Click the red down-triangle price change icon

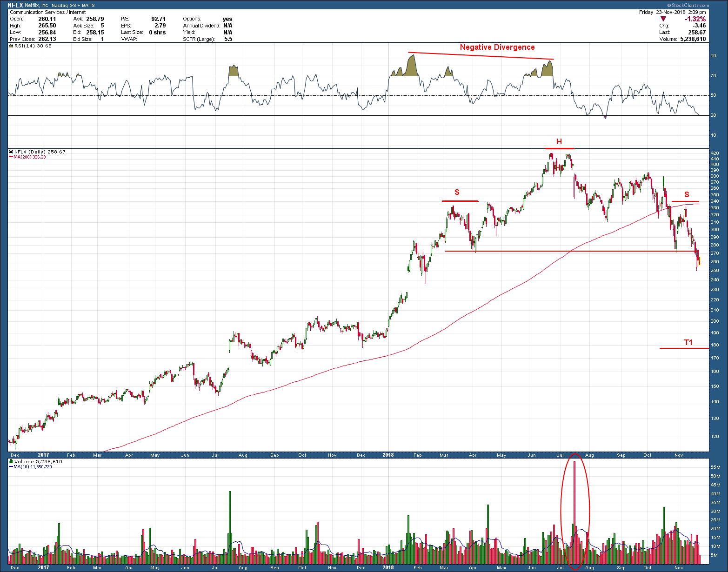coord(663,19)
